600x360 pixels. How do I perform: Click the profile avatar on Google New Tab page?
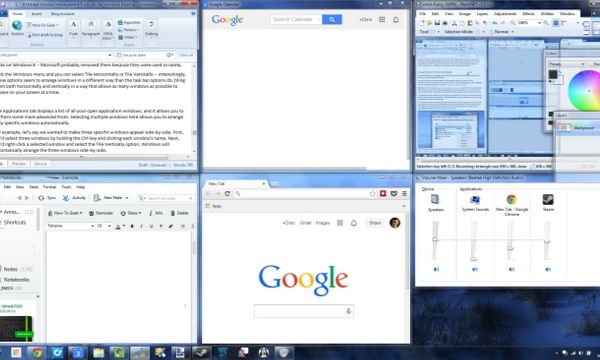pyautogui.click(x=395, y=223)
